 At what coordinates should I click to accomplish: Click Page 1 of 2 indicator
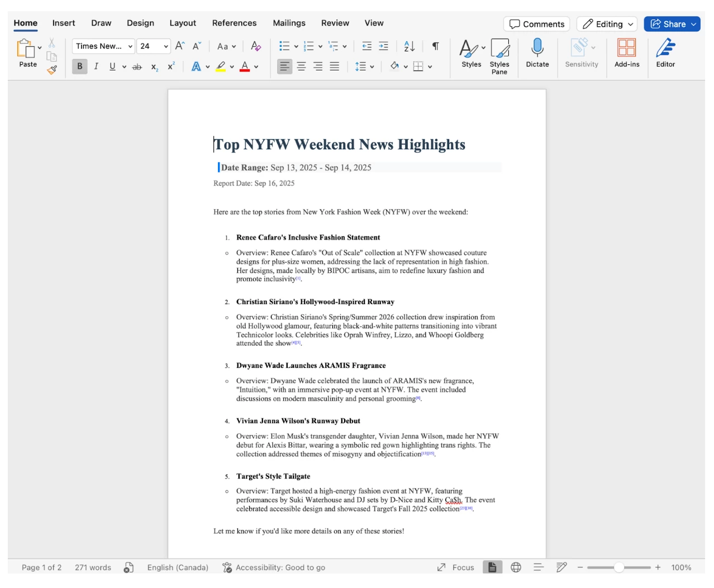tap(41, 567)
